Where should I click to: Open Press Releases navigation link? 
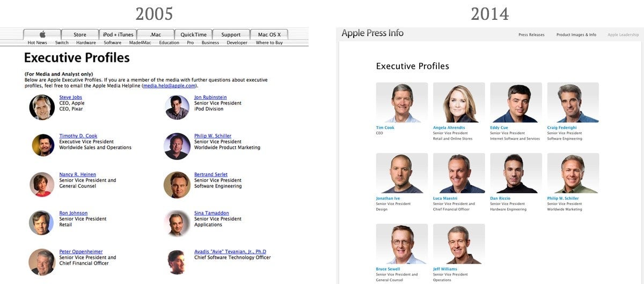tap(531, 35)
